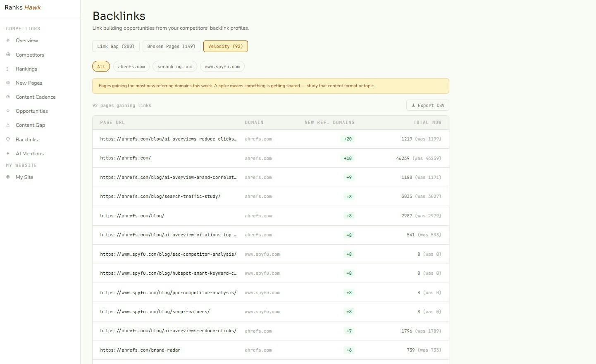Viewport: 596px width, 364px height.
Task: Select the All domain filter
Action: pos(101,67)
